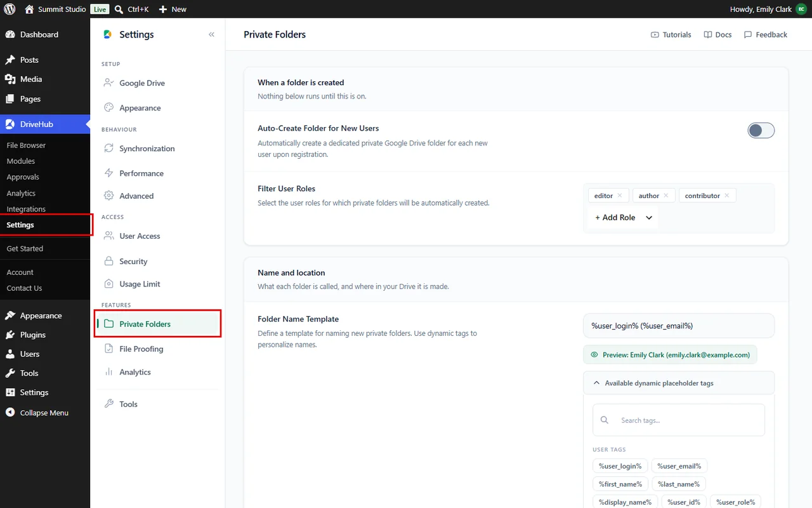Click the File Proofing image icon
The image size is (812, 508).
108,349
